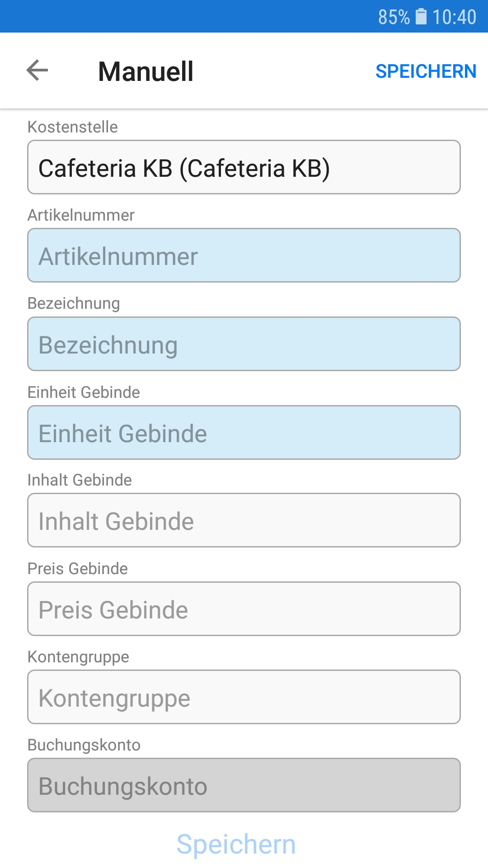This screenshot has height=868, width=488.
Task: Click into the Bezeichnung text box
Action: pyautogui.click(x=244, y=344)
